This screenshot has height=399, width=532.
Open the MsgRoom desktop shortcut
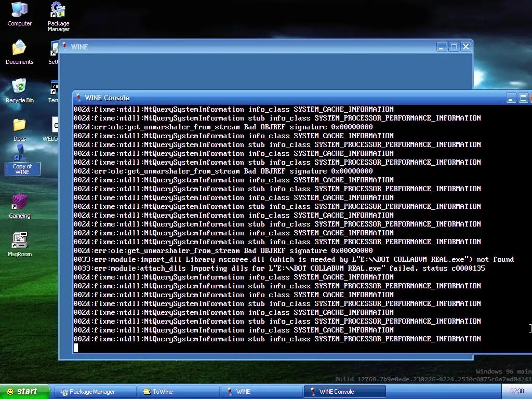[x=19, y=244]
